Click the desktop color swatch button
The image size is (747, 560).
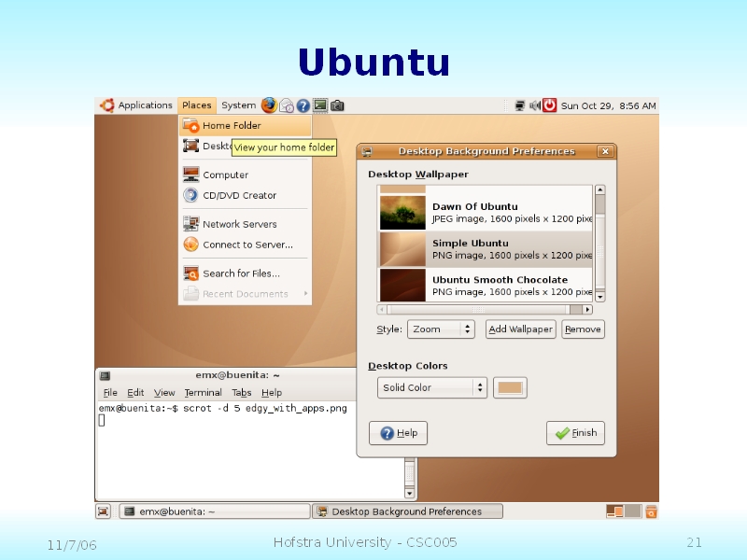pos(510,387)
